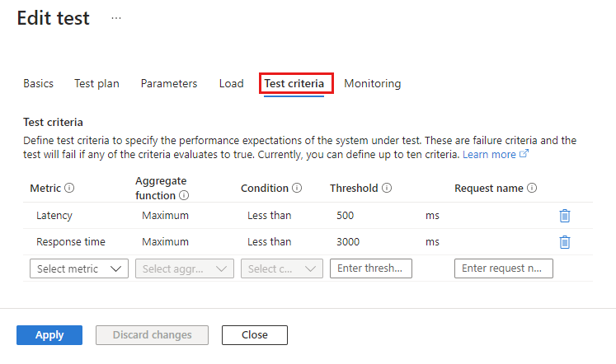Open the Select condition dropdown
Screen dimensions: 616x364
click(282, 268)
